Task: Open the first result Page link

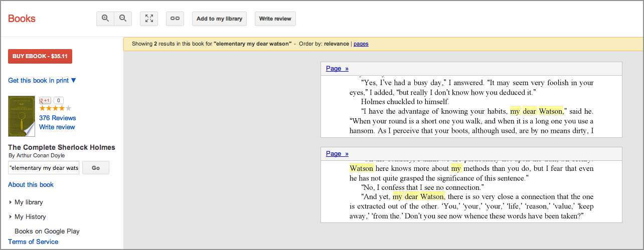Action: point(337,69)
